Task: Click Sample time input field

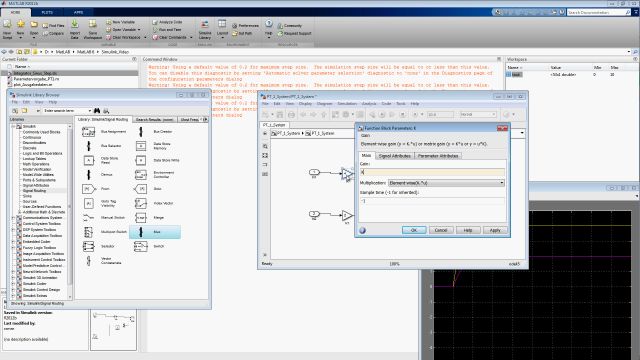Action: point(432,201)
